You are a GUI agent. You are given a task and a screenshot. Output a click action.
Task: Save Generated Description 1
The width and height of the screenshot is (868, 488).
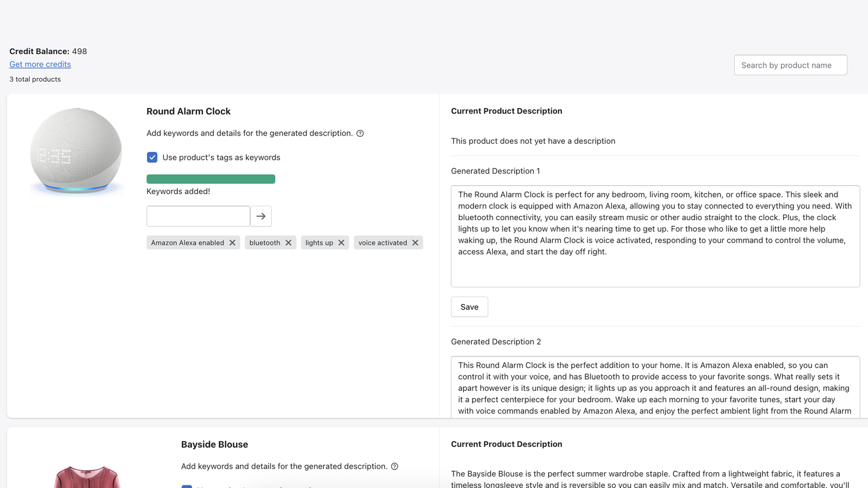click(x=469, y=307)
